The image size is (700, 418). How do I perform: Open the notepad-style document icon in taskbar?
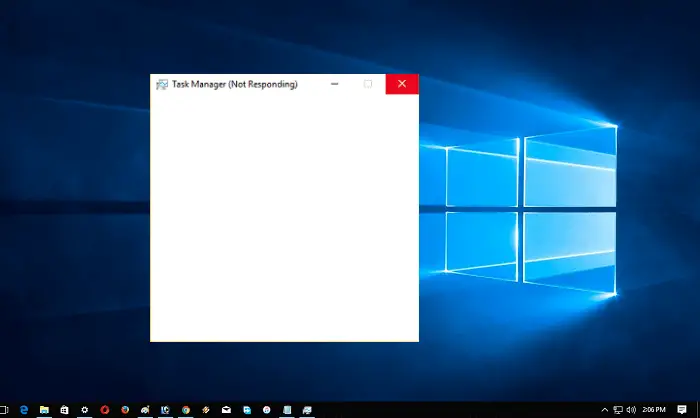287,410
